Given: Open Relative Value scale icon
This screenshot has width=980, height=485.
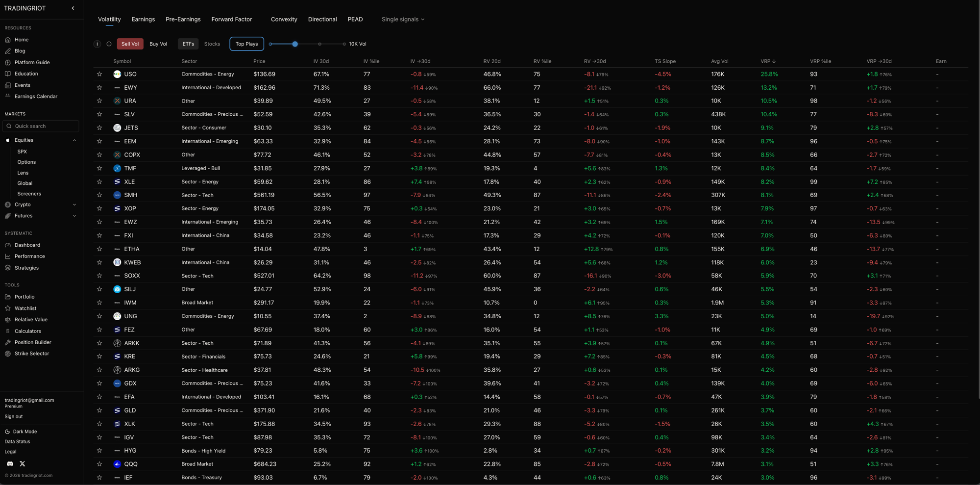Looking at the screenshot, I should 8,320.
